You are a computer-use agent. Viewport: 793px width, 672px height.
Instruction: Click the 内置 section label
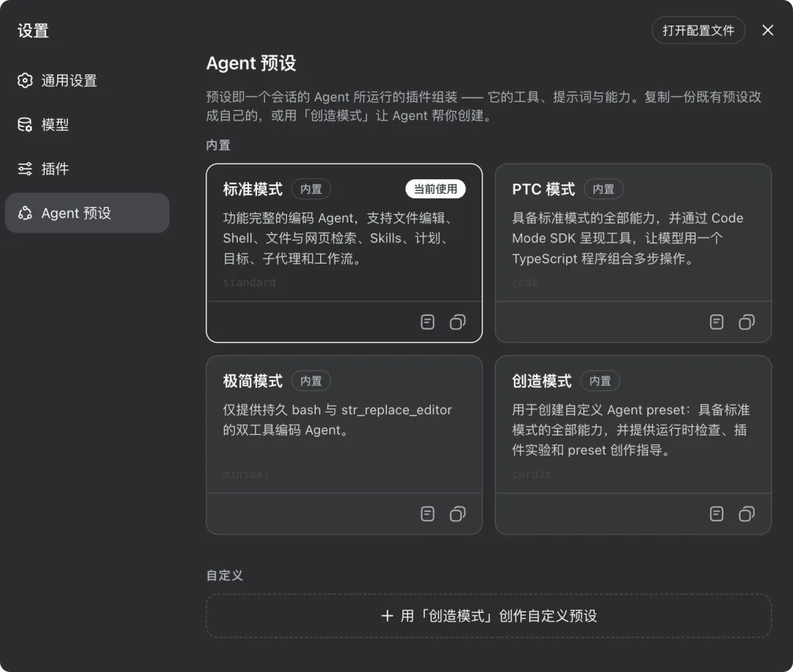(x=219, y=145)
